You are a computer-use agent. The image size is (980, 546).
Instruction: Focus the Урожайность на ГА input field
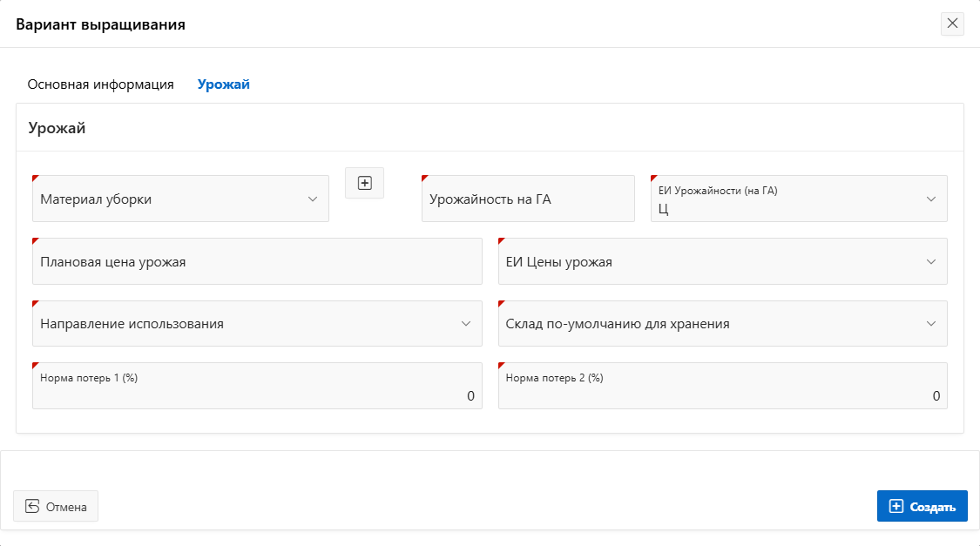528,199
